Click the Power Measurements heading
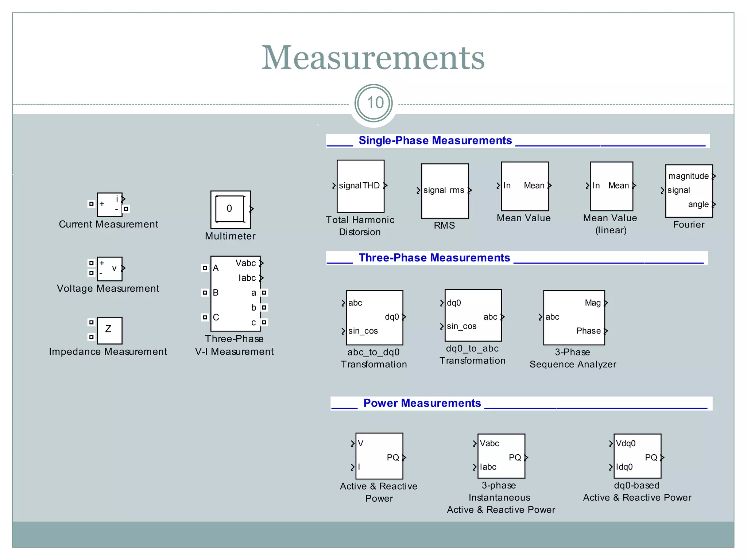Image resolution: width=747 pixels, height=560 pixels. coord(422,403)
